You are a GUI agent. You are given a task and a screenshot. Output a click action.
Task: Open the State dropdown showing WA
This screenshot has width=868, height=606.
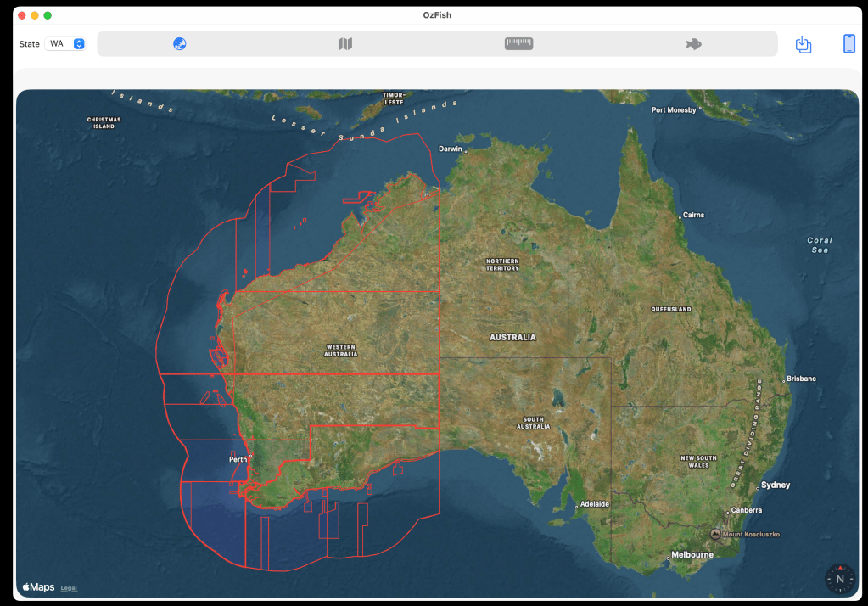click(x=66, y=43)
